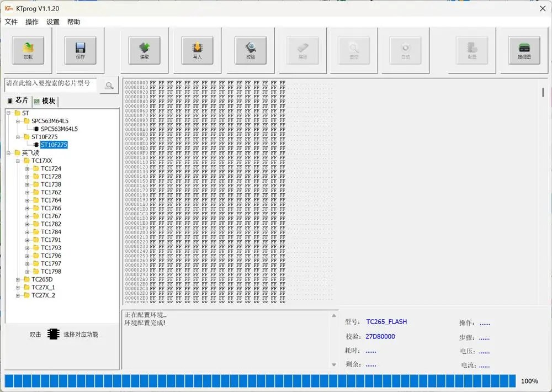552x392 pixels.
Task: Click the hex view vertical scrollbar thumb
Action: coord(543,92)
